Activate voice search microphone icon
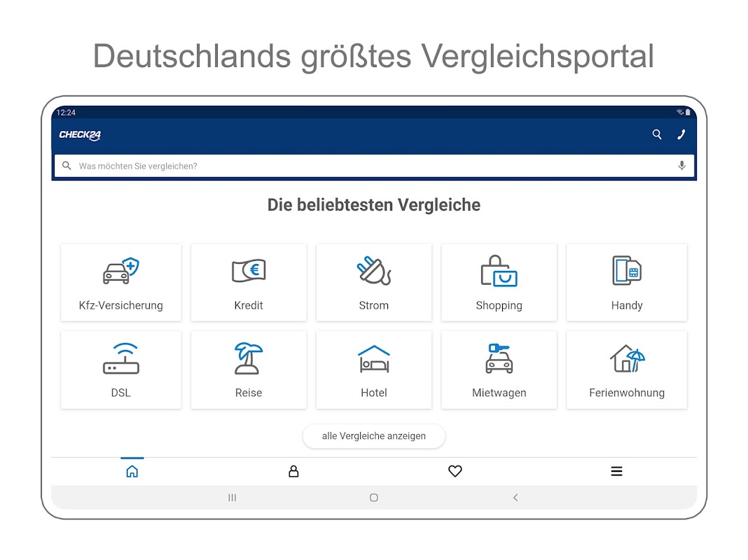The image size is (748, 560). pyautogui.click(x=681, y=166)
